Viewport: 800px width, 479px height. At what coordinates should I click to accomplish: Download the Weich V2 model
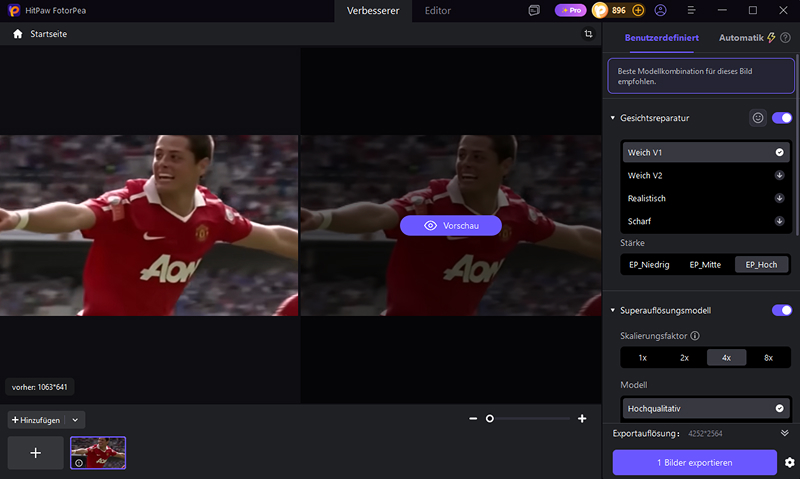point(779,175)
